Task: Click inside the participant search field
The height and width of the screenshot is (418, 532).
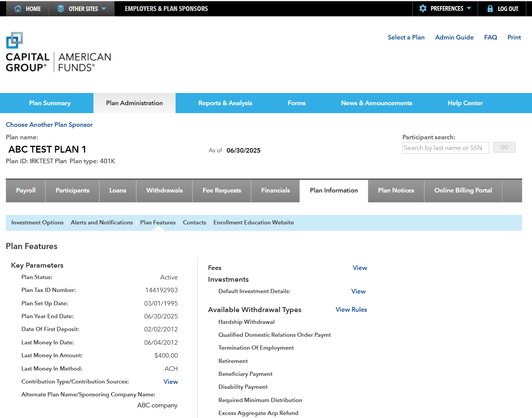Action: pyautogui.click(x=445, y=148)
